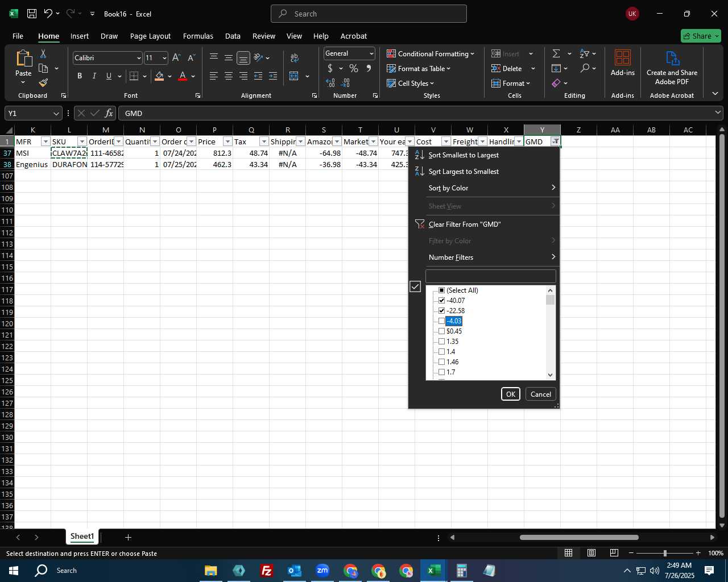Open the General number format dropdown

[x=371, y=53]
